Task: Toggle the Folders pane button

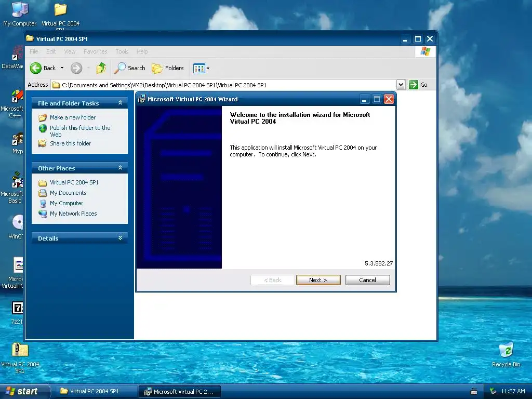Action: point(168,68)
